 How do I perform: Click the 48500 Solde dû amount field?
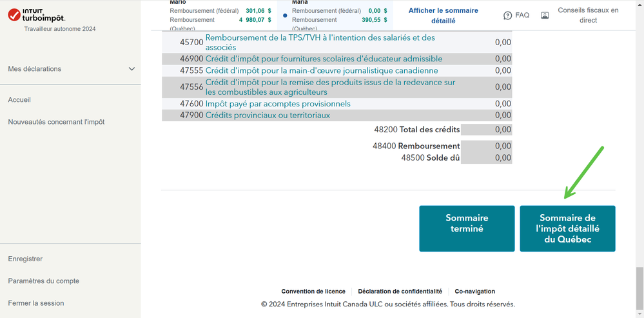[486, 158]
